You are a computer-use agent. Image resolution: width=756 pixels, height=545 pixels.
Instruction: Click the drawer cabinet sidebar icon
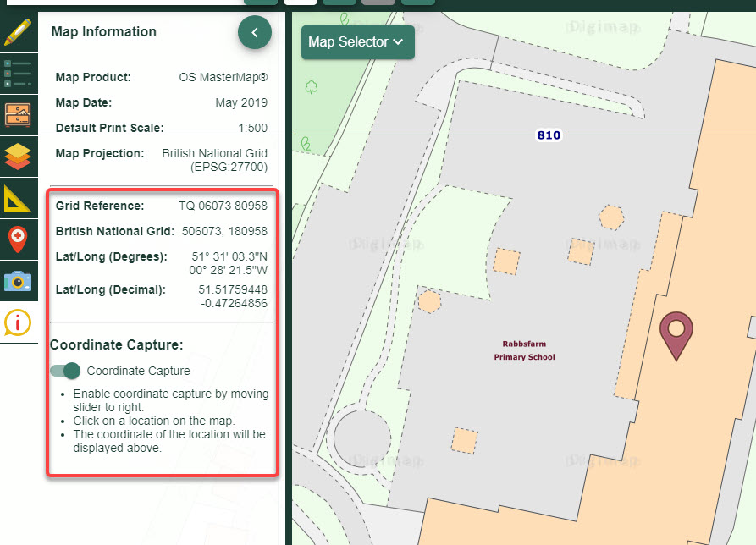tap(18, 114)
